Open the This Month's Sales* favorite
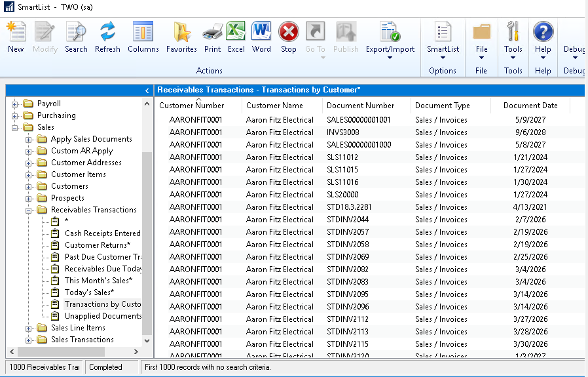This screenshot has height=377, width=588. coord(99,281)
